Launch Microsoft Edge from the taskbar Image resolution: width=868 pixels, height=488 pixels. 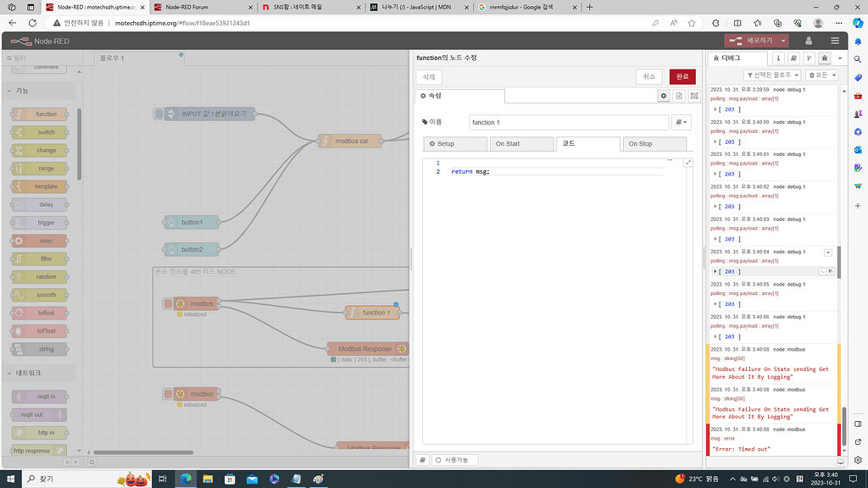(x=186, y=479)
